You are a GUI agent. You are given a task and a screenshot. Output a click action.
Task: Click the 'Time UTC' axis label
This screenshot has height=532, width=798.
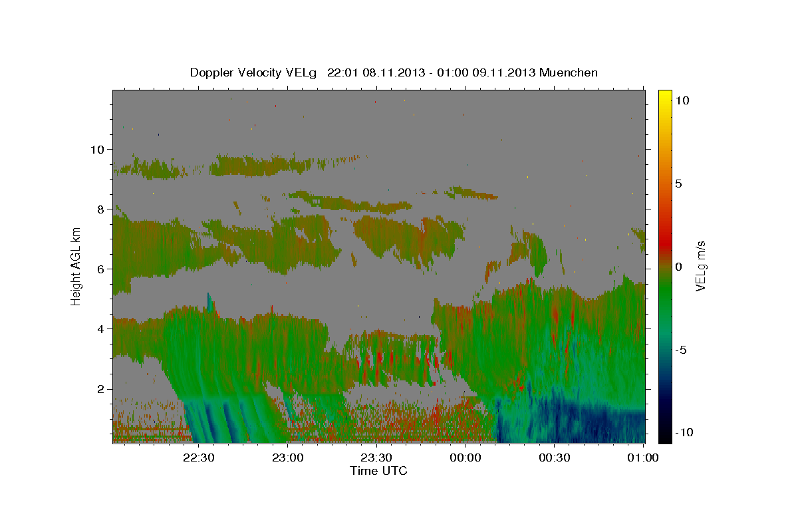coord(378,471)
